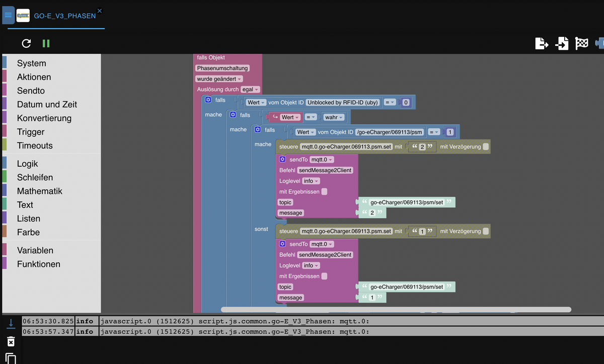604x364 pixels.
Task: Open the 'wurde geändert' trigger dropdown
Action: 219,79
